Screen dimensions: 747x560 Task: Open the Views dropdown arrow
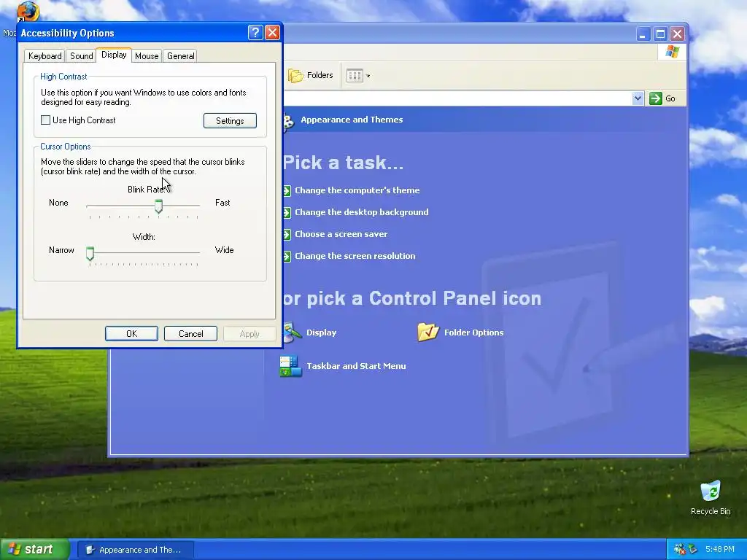click(x=368, y=76)
